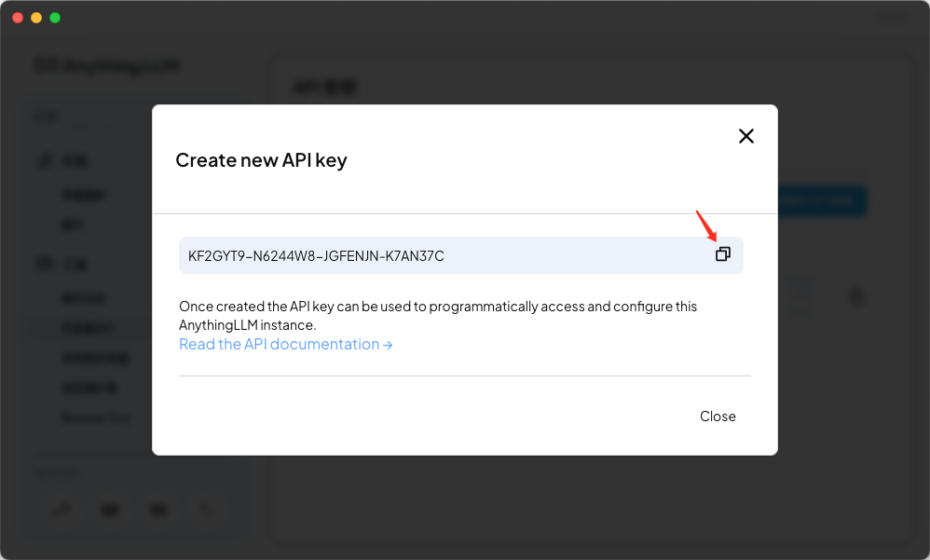Click the Close button in the dialog footer
Image resolution: width=930 pixels, height=560 pixels.
[718, 417]
